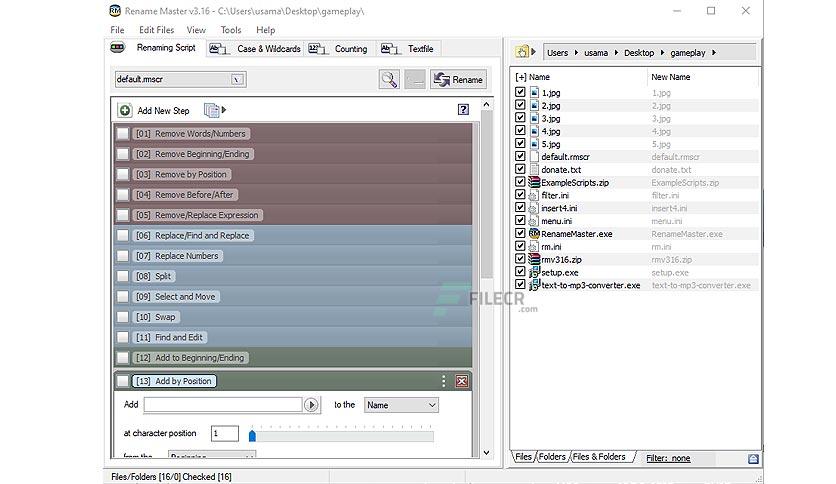The width and height of the screenshot is (836, 484).
Task: Click the insert arrow button beside Add field
Action: pos(311,405)
